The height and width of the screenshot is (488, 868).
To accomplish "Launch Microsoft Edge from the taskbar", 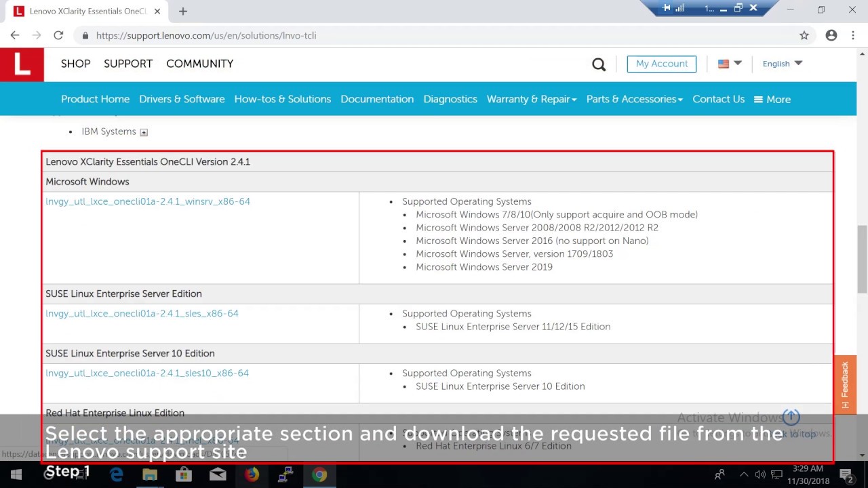I will pos(116,474).
